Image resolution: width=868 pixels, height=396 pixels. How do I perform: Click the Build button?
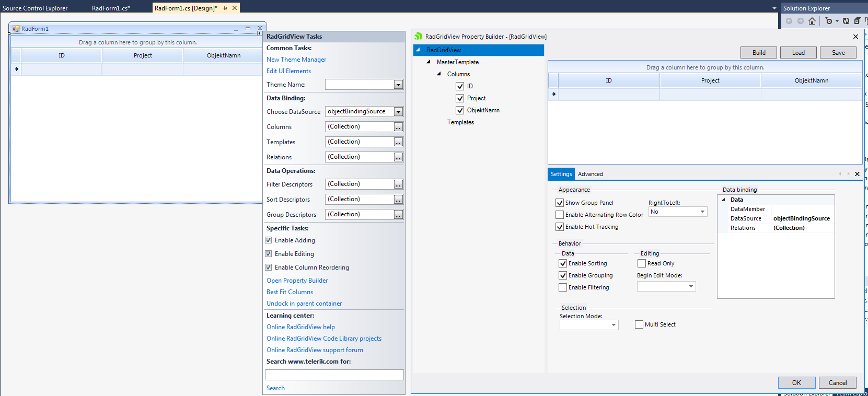[759, 53]
